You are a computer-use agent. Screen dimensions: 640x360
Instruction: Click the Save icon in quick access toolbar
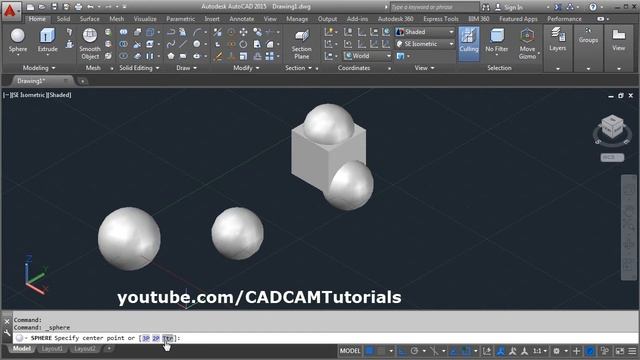tap(54, 7)
